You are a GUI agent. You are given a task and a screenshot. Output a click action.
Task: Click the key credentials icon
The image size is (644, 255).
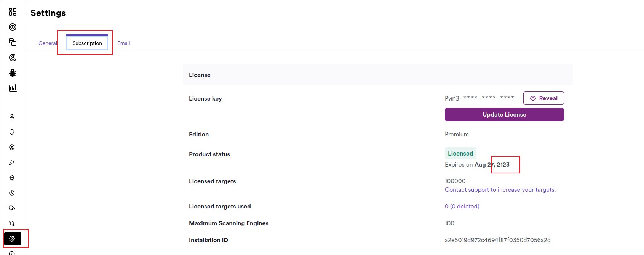(12, 162)
